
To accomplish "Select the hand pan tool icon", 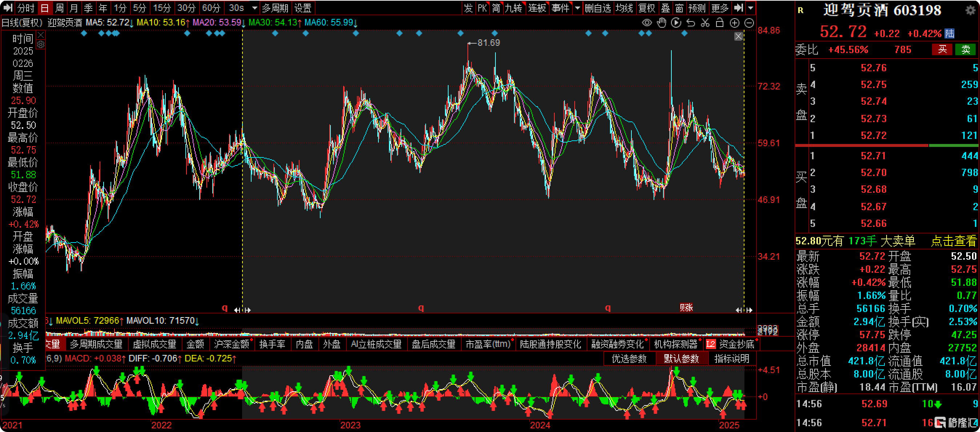I will point(662,23).
